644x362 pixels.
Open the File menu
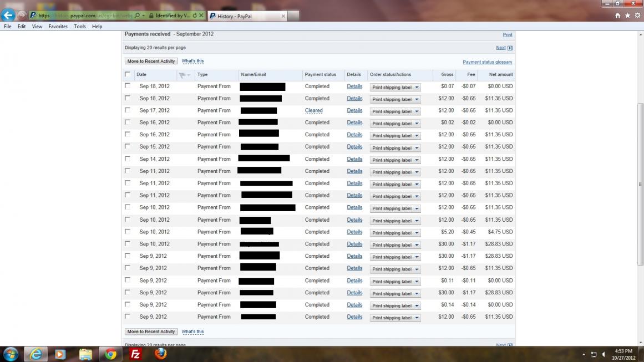(x=8, y=27)
